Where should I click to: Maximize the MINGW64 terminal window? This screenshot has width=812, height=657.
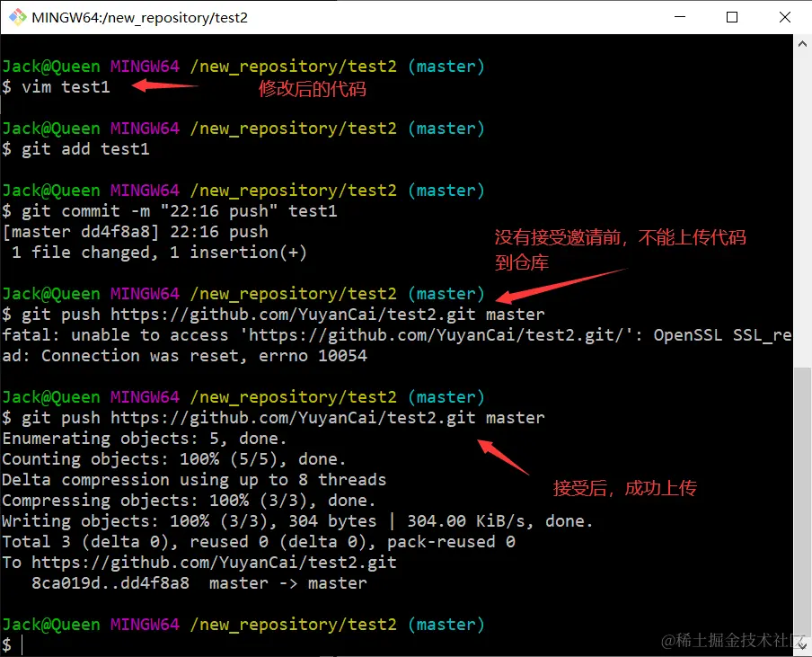[x=732, y=17]
